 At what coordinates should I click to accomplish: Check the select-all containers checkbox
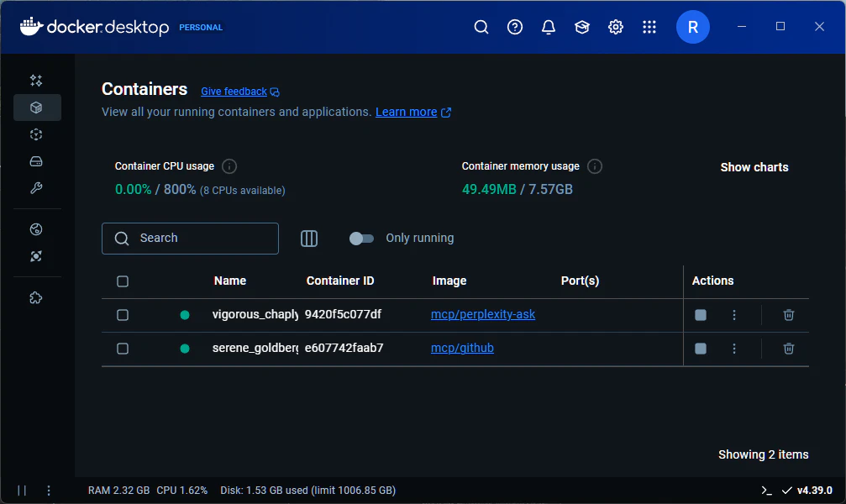tap(123, 281)
